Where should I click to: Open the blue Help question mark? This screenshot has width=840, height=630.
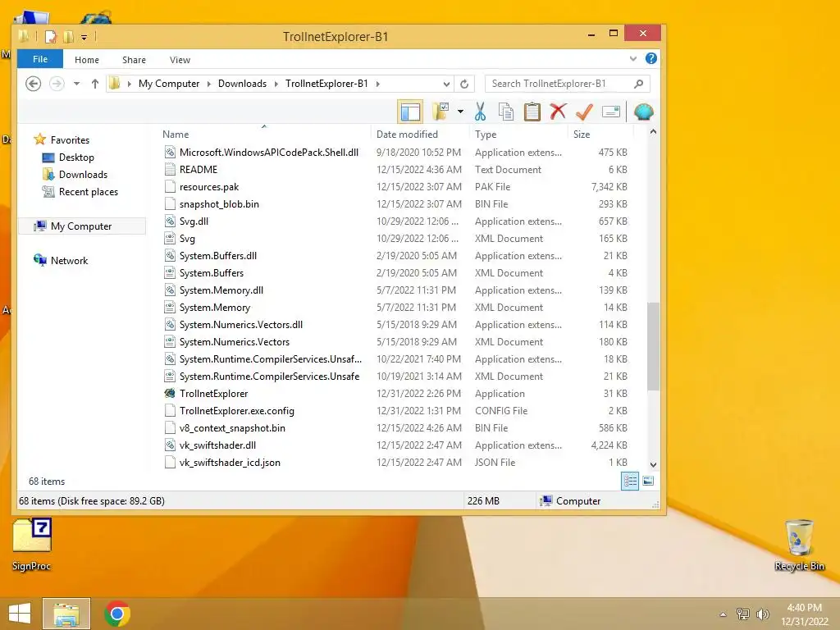pos(651,58)
